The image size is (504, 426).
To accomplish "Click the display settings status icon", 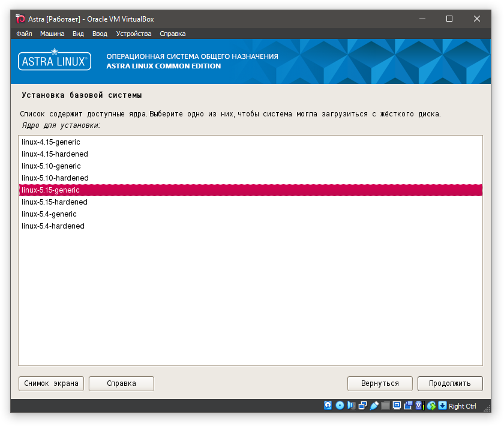I will point(397,406).
